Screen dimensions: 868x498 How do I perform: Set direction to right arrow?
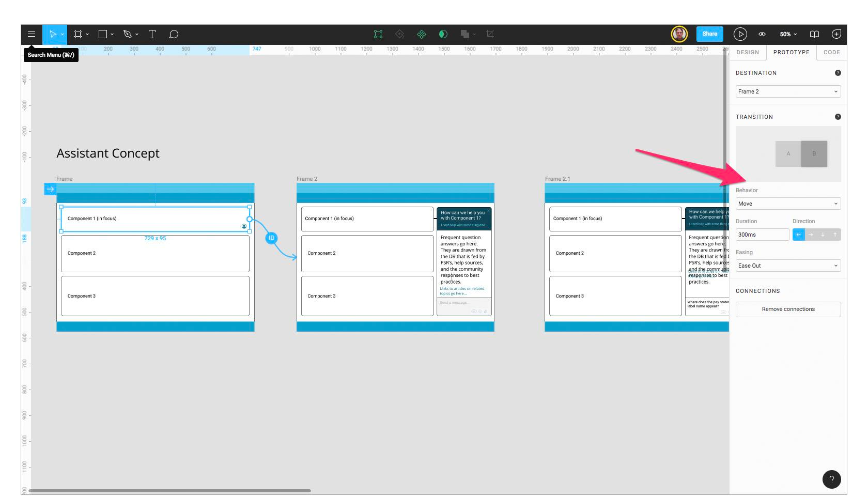coord(811,235)
